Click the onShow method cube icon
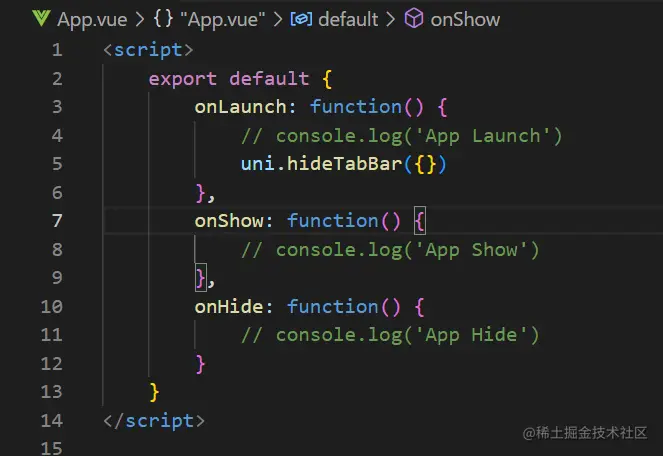The image size is (663, 456). click(414, 19)
